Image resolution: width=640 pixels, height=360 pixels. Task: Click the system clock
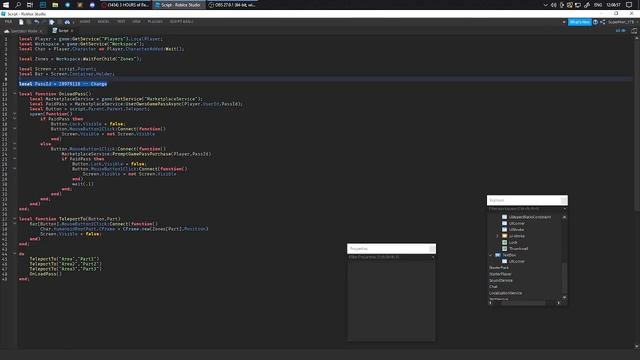[613, 5]
